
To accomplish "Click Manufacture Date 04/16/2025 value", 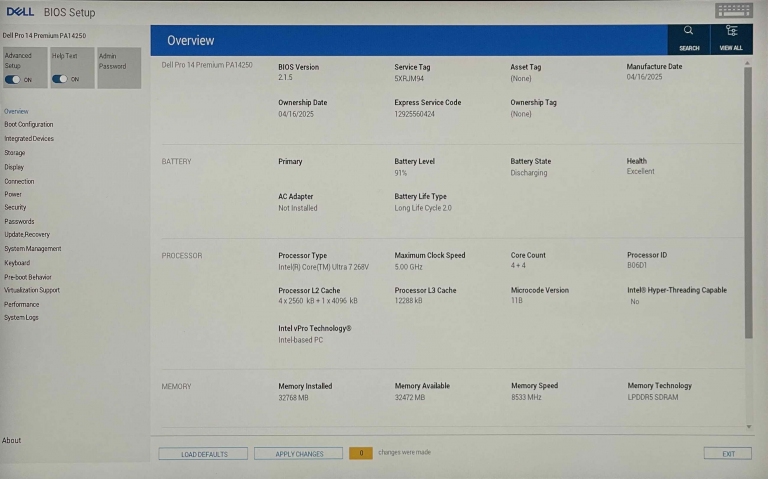I will pyautogui.click(x=644, y=77).
